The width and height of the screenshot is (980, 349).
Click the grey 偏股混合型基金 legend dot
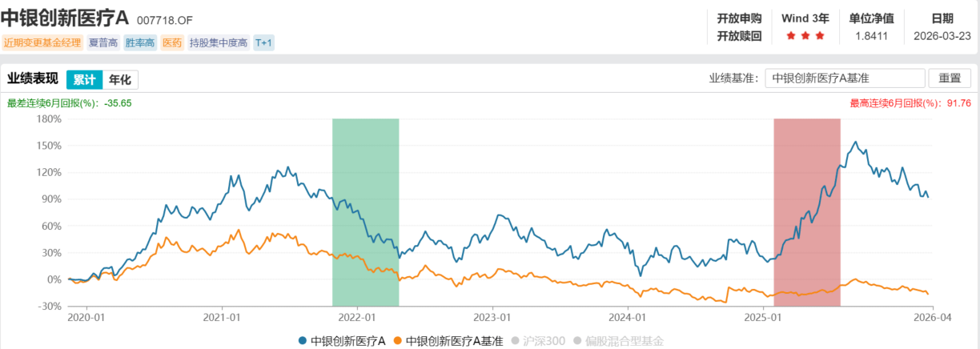click(581, 341)
